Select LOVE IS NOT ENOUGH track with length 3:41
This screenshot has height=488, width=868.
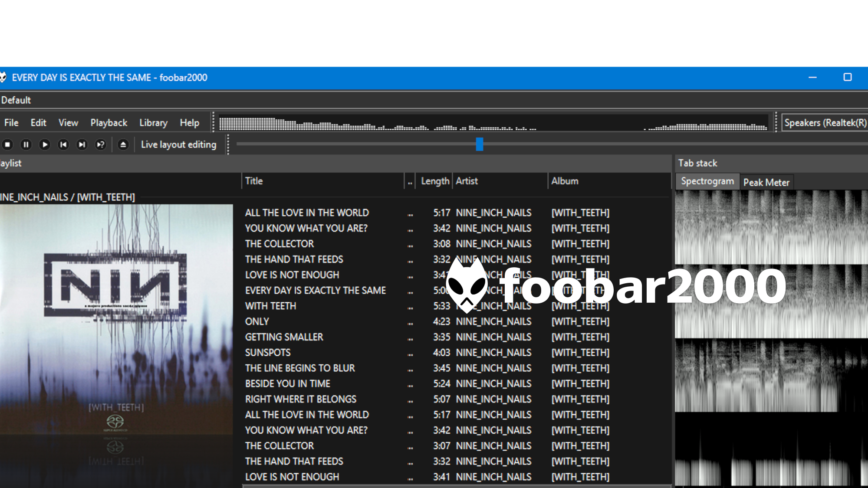click(456, 477)
